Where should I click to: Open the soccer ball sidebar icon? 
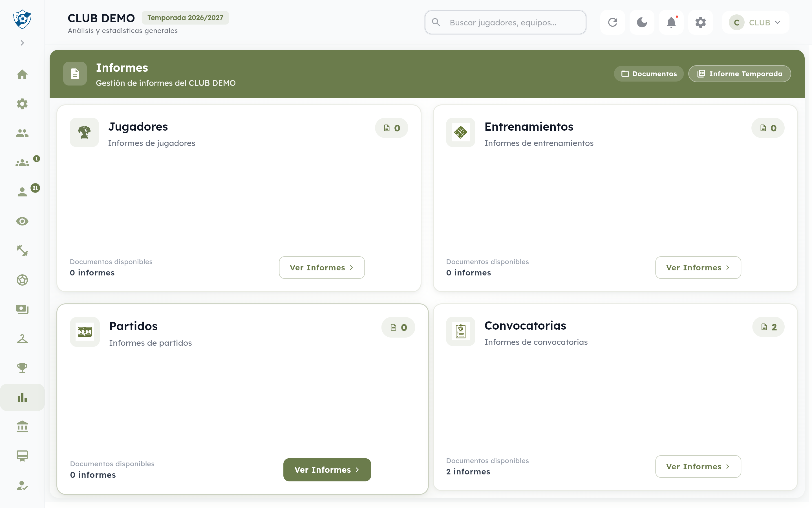click(22, 280)
